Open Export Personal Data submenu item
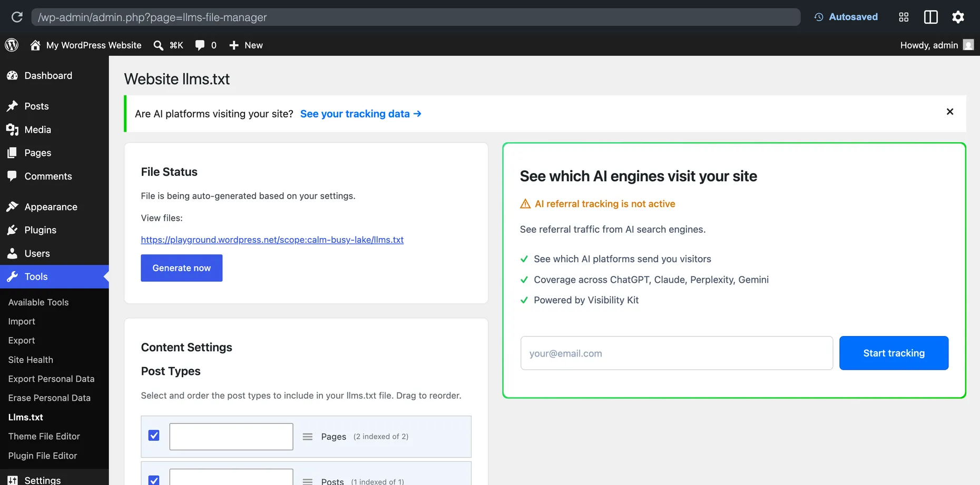Image resolution: width=980 pixels, height=485 pixels. click(x=51, y=379)
